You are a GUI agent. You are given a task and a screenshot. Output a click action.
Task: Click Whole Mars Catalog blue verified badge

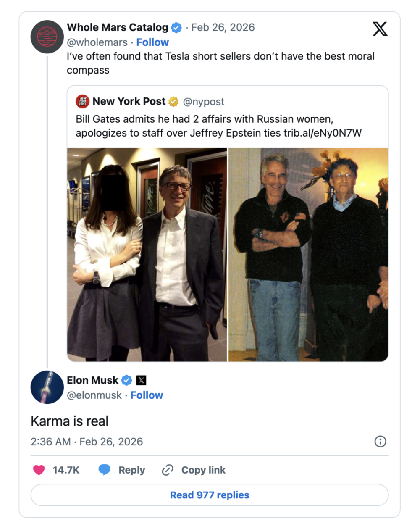click(176, 28)
